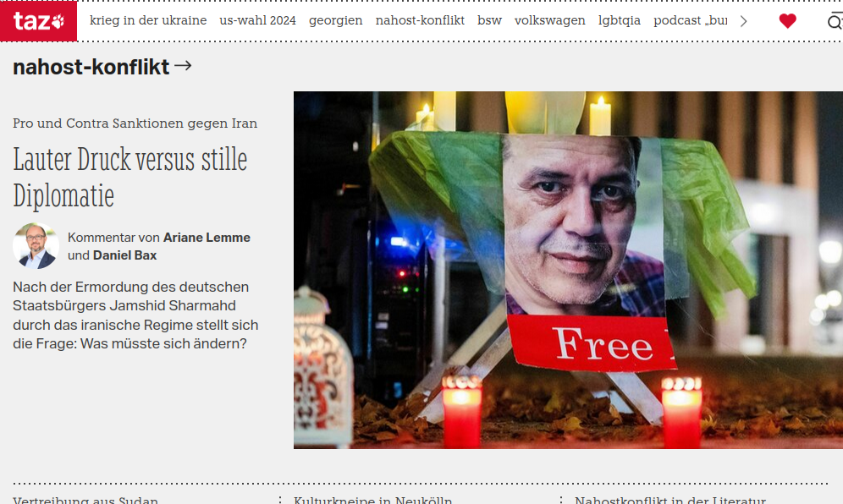This screenshot has height=504, width=843.
Task: Click the taz logo with paw print
Action: pyautogui.click(x=38, y=21)
